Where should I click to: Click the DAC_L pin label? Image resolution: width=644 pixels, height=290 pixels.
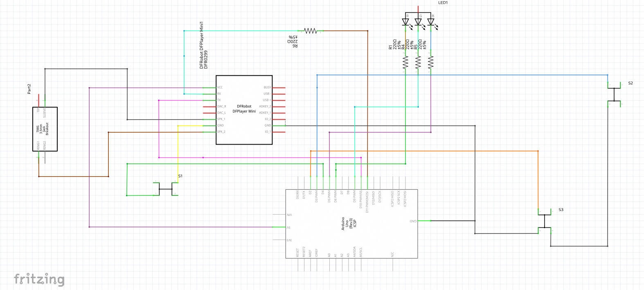coord(221,113)
